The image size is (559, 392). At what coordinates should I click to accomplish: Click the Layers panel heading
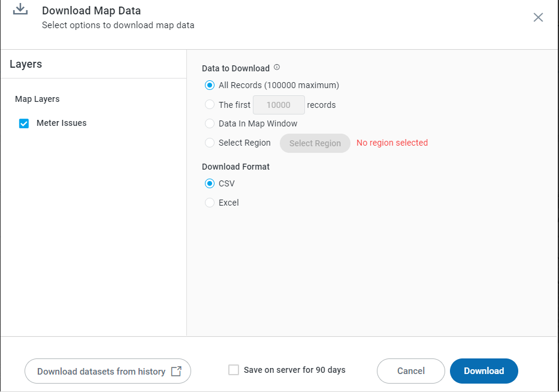coord(26,64)
